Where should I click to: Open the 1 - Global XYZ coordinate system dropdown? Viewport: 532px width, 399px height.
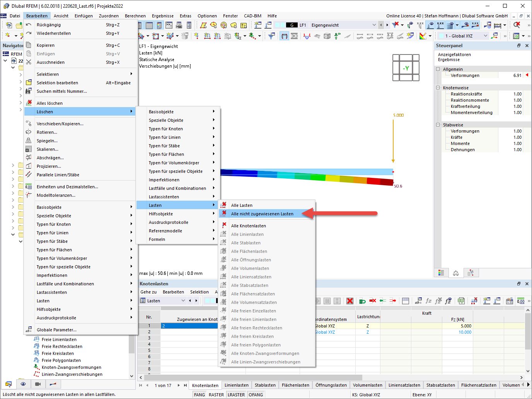486,36
